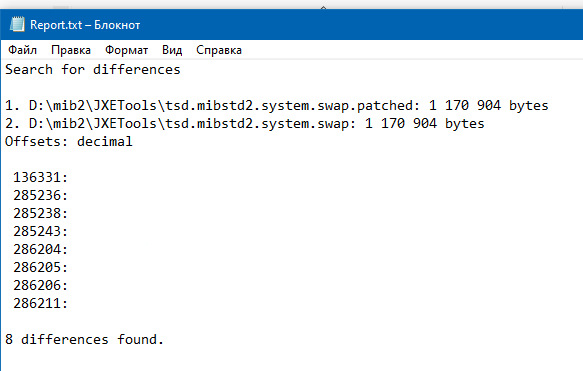Click the tsd.mibstd2.system.swap second path line

pyautogui.click(x=245, y=123)
